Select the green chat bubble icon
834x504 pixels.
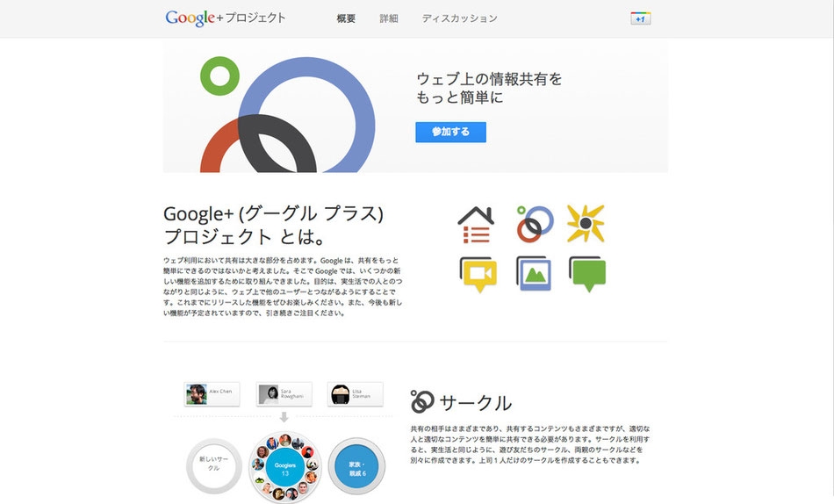pyautogui.click(x=587, y=274)
